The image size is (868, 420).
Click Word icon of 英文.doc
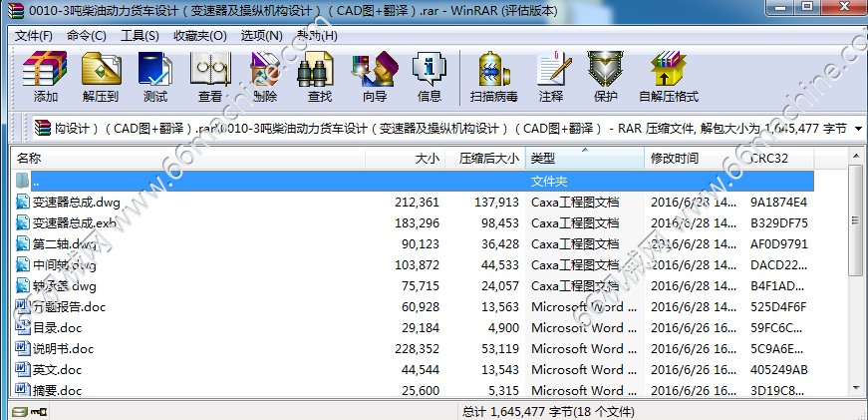pyautogui.click(x=22, y=369)
